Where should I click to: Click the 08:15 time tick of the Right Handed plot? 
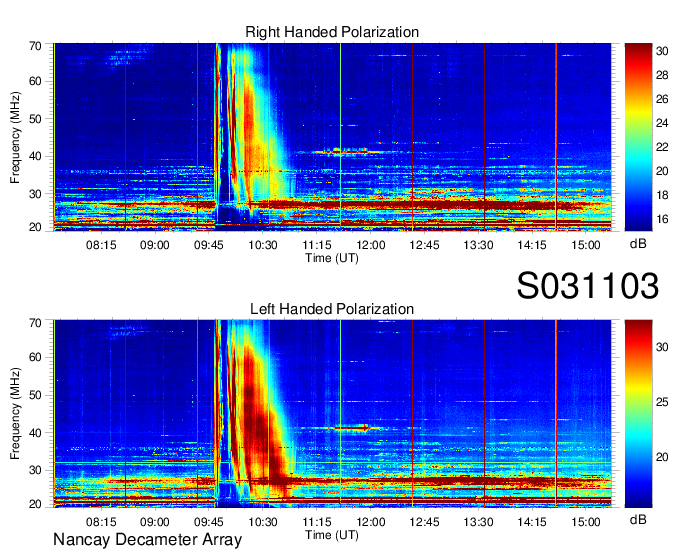coord(101,245)
